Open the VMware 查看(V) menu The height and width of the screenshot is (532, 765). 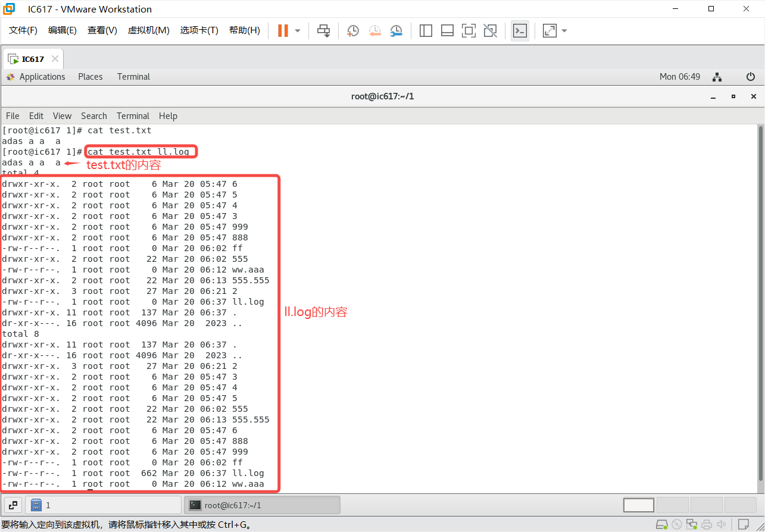102,30
